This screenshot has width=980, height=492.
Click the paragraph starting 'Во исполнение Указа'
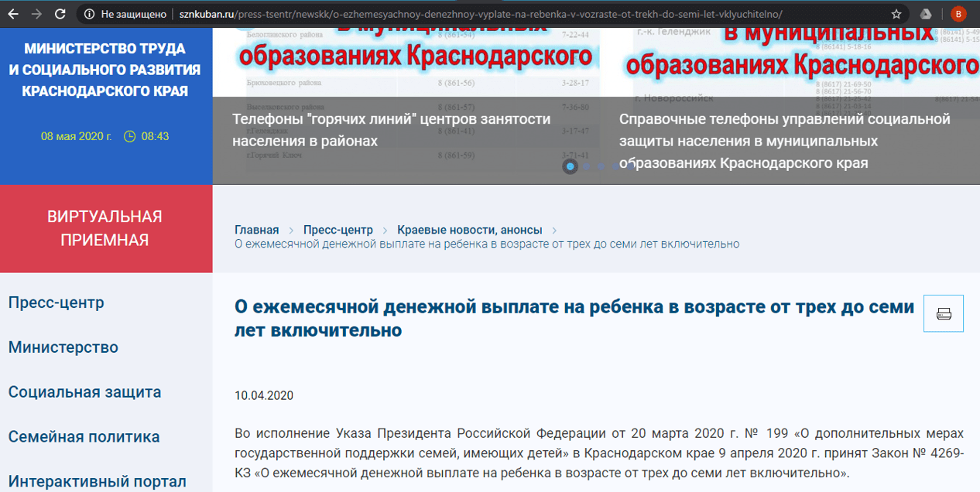click(599, 453)
